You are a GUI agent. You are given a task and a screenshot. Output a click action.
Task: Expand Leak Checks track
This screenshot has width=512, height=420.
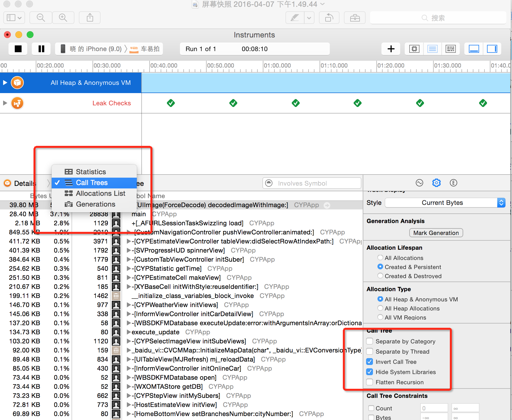pyautogui.click(x=5, y=103)
